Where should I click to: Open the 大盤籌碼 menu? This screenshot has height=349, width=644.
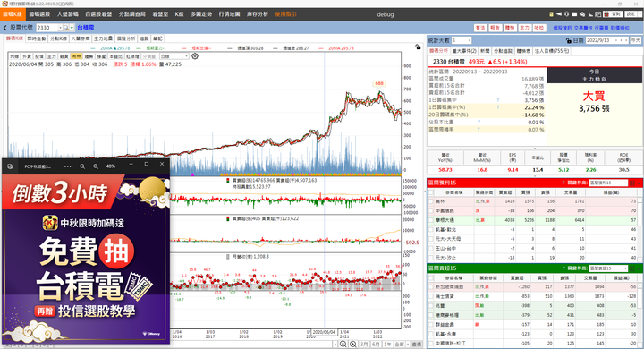[x=68, y=14]
